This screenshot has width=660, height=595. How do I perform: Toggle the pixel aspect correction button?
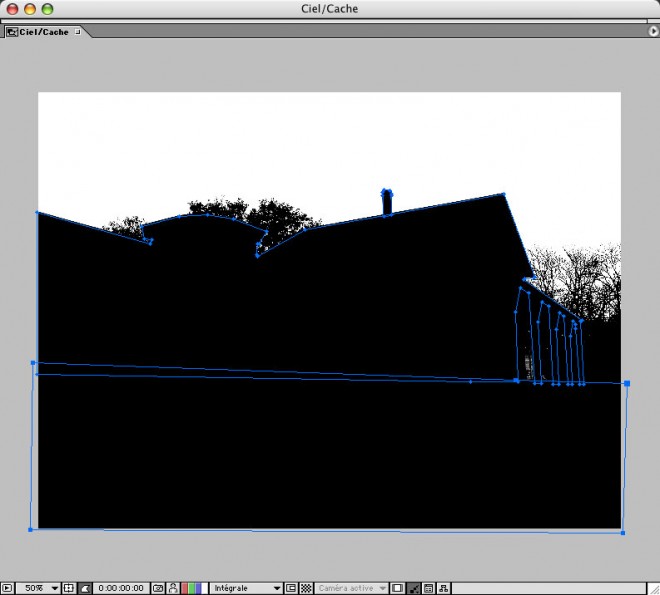click(413, 588)
